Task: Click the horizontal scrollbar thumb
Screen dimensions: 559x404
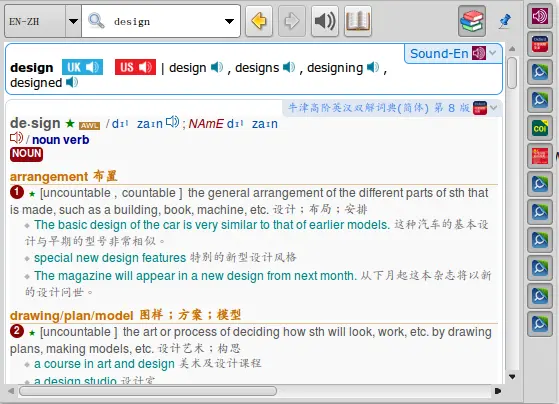Action: point(148,391)
